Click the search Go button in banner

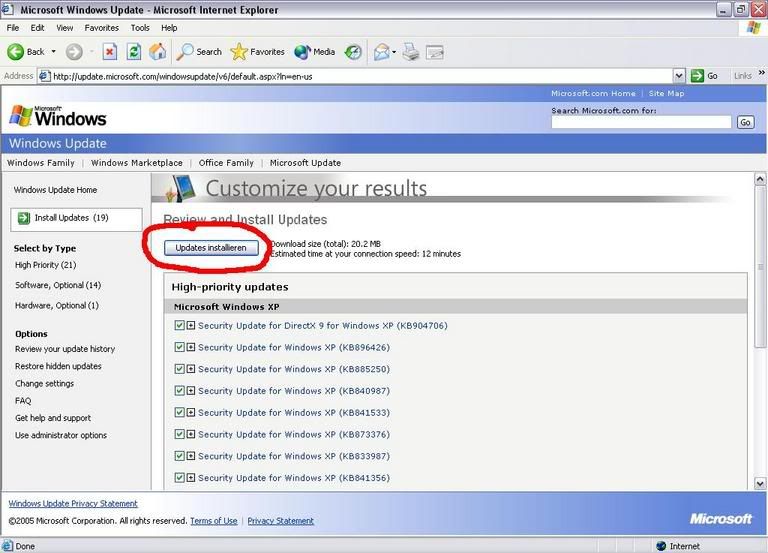click(x=745, y=122)
